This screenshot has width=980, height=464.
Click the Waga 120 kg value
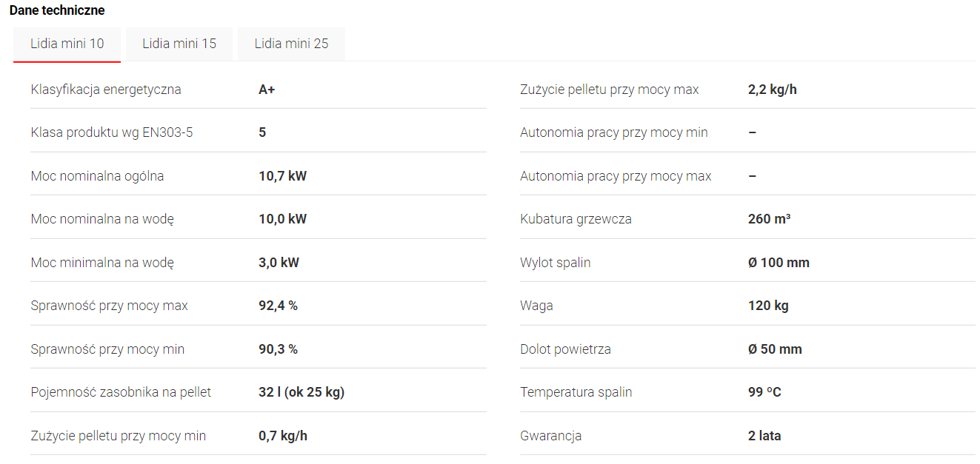pyautogui.click(x=768, y=306)
